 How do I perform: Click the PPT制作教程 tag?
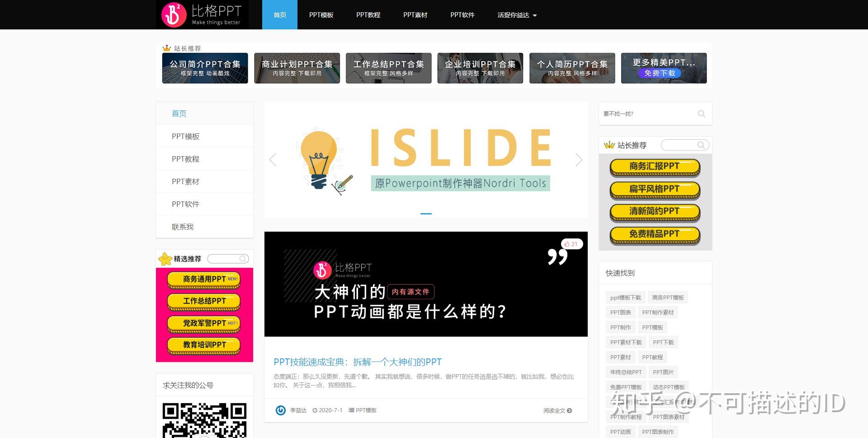(x=626, y=417)
